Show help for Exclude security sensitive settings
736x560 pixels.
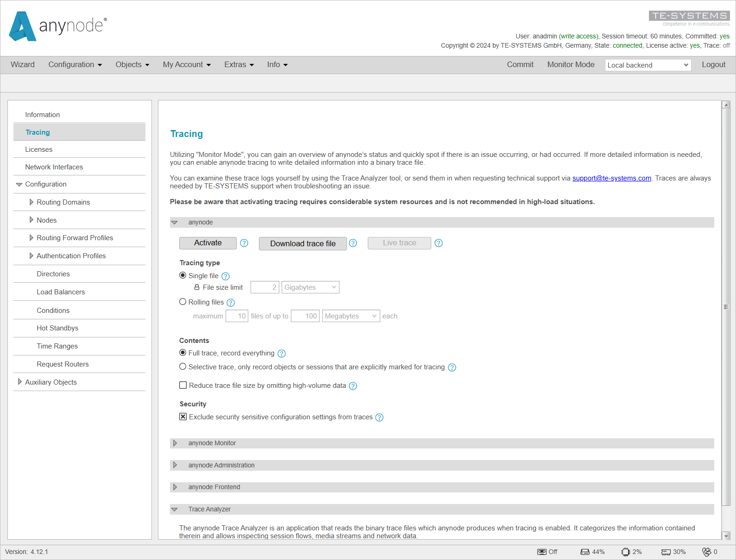coord(379,417)
